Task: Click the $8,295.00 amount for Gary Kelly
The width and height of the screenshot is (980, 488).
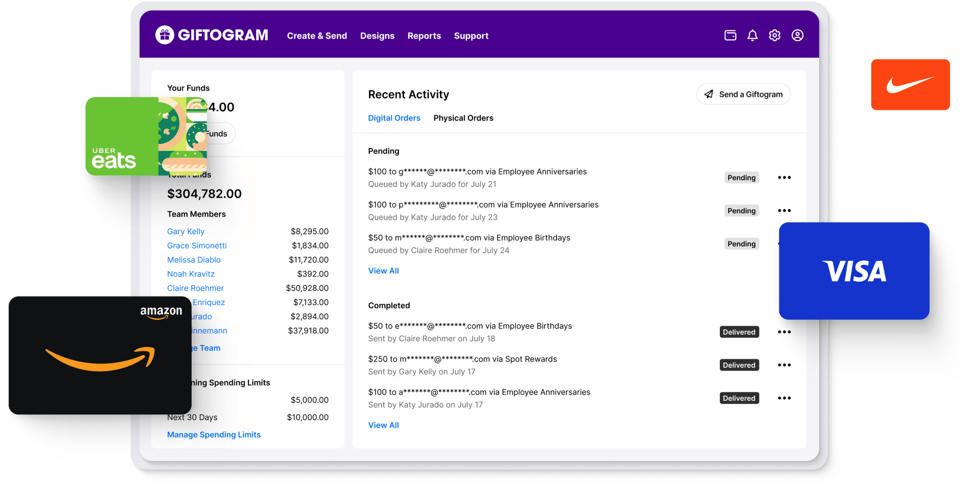Action: tap(310, 231)
